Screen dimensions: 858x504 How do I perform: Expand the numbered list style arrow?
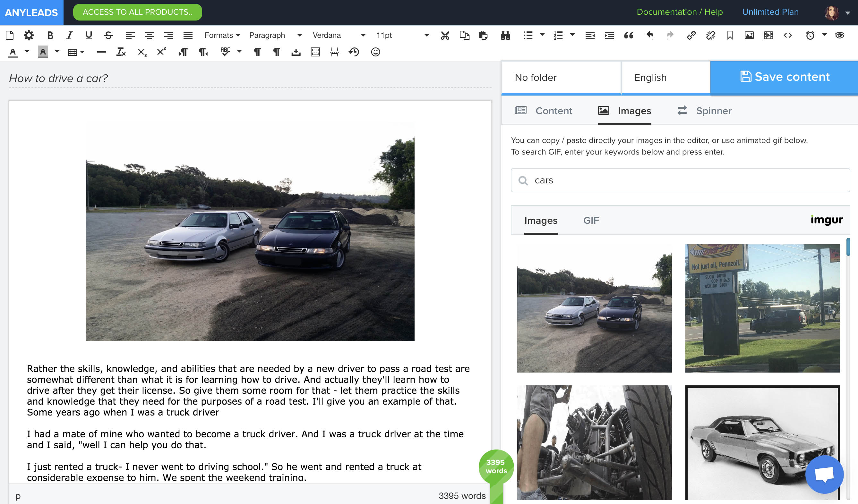click(x=572, y=34)
